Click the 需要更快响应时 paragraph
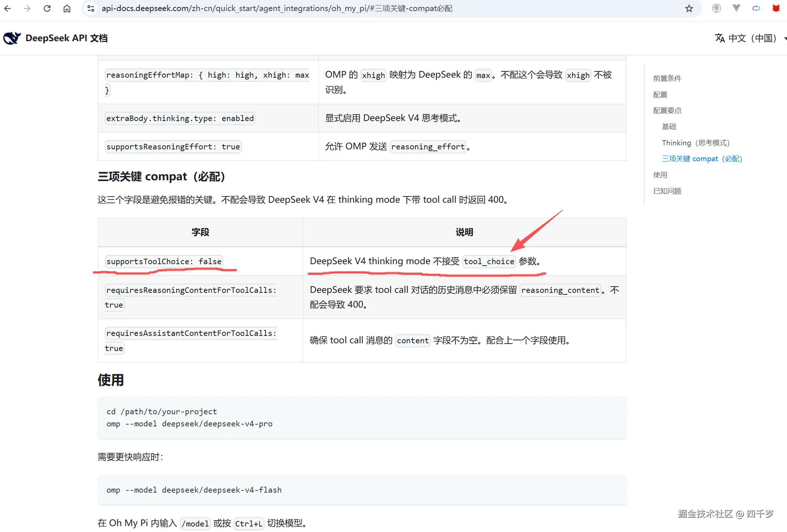 click(131, 457)
